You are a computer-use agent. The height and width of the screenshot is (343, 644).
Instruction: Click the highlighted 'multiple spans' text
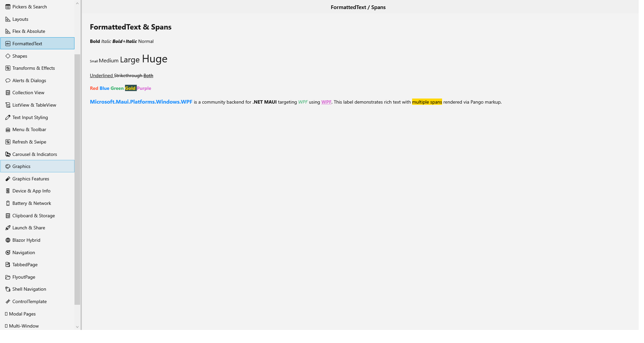[427, 102]
